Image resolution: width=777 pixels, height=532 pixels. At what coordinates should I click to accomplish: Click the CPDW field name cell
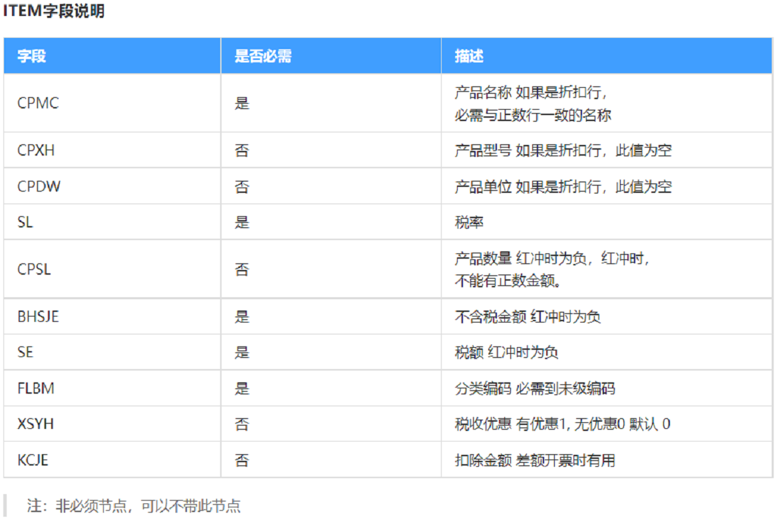coord(39,186)
